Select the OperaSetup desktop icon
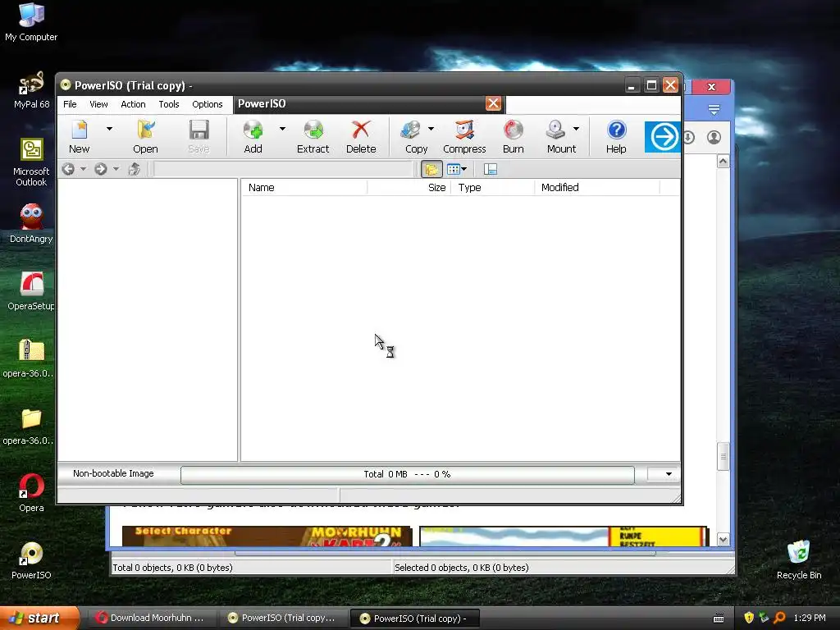This screenshot has height=630, width=840. pos(31,291)
